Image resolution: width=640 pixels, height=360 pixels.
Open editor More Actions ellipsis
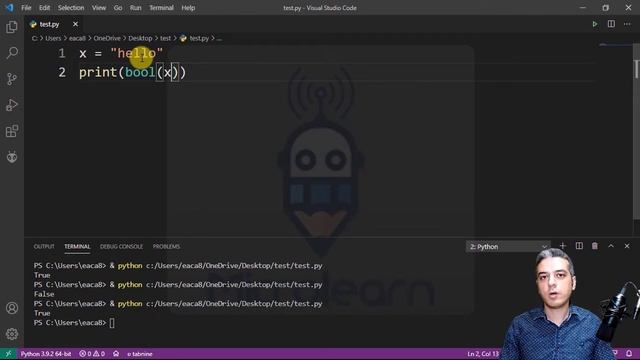tap(627, 24)
